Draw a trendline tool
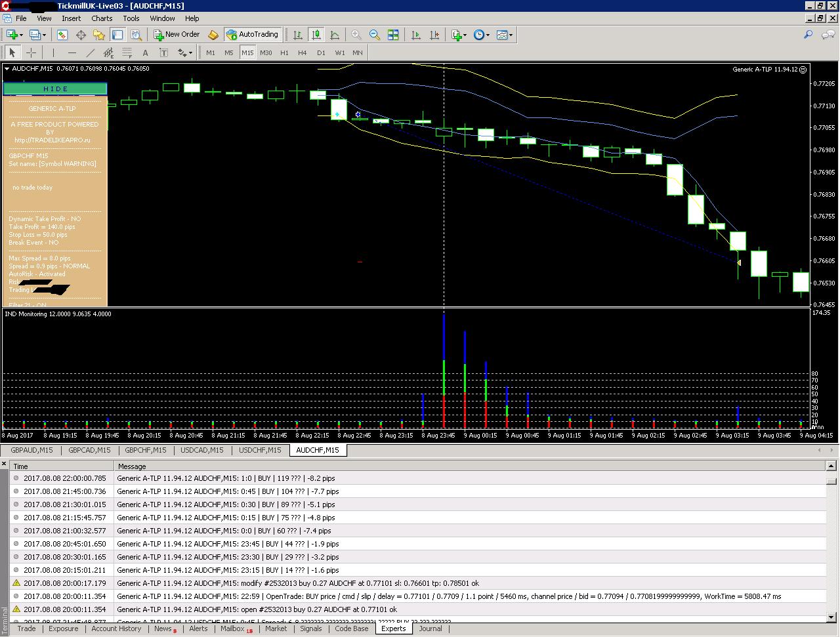840x637 pixels. [x=90, y=52]
